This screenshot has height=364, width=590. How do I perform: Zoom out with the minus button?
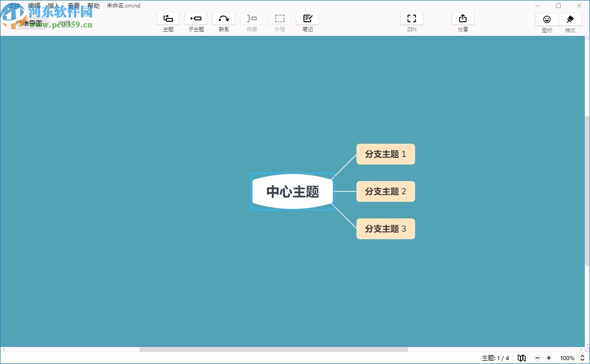tap(537, 358)
